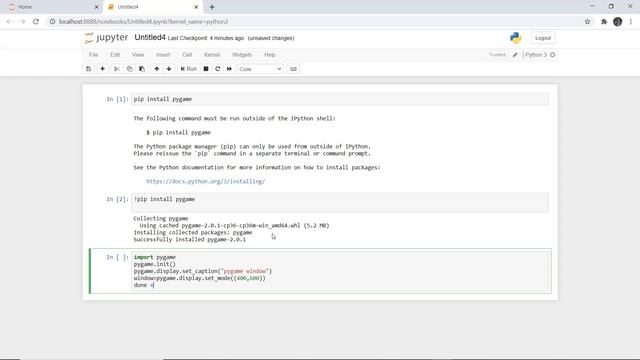
Task: Click the Python logo icon
Action: 516,38
